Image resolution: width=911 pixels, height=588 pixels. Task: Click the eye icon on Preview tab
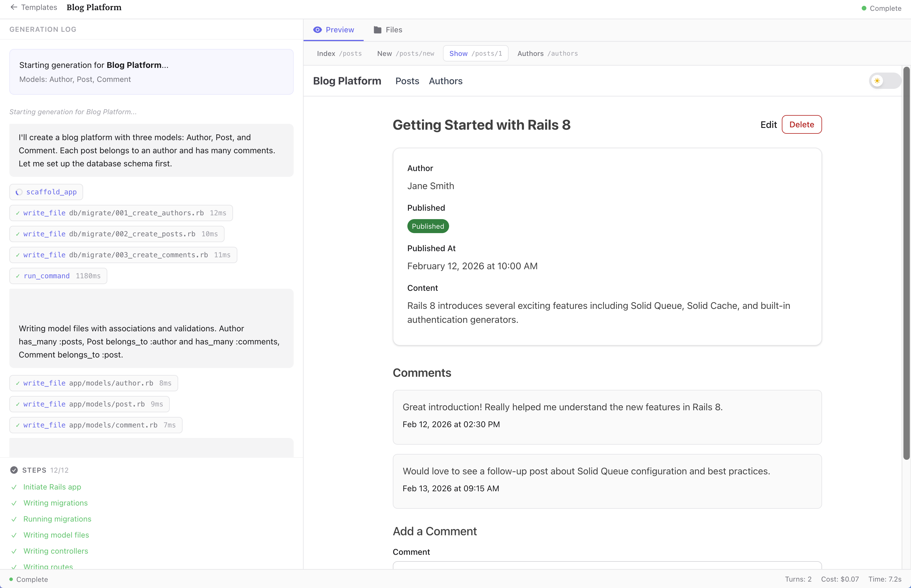[317, 30]
